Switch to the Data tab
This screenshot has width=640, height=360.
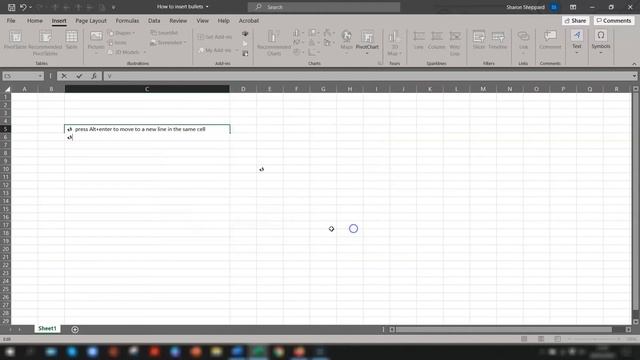[x=154, y=20]
